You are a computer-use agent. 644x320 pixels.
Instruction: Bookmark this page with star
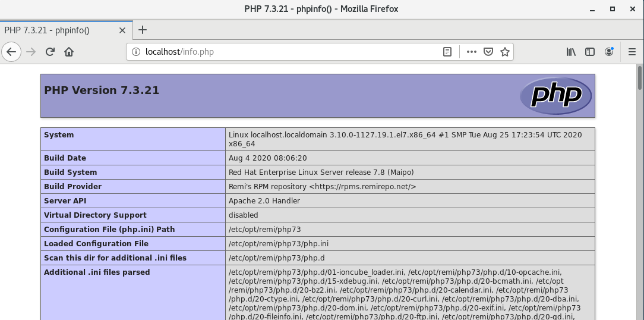point(505,52)
